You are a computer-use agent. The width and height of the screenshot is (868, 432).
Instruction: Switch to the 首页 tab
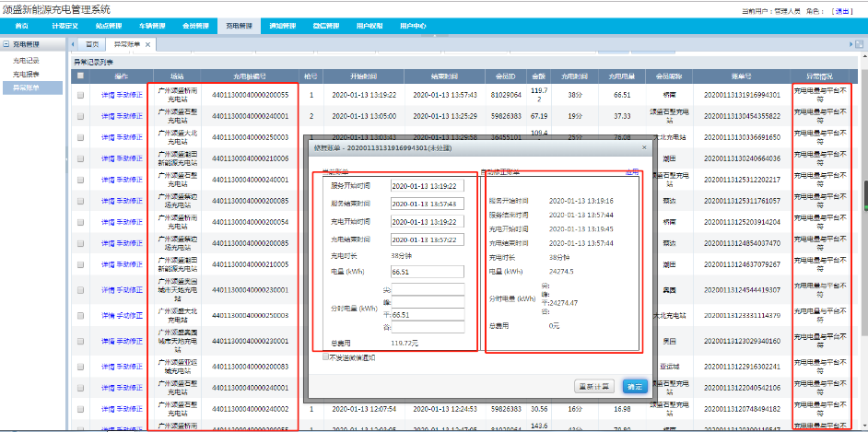tap(91, 44)
